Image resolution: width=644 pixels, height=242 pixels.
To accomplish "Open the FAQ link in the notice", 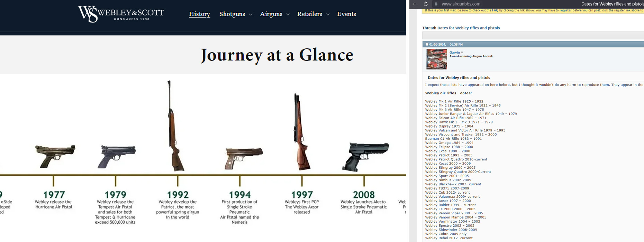I will [x=495, y=10].
